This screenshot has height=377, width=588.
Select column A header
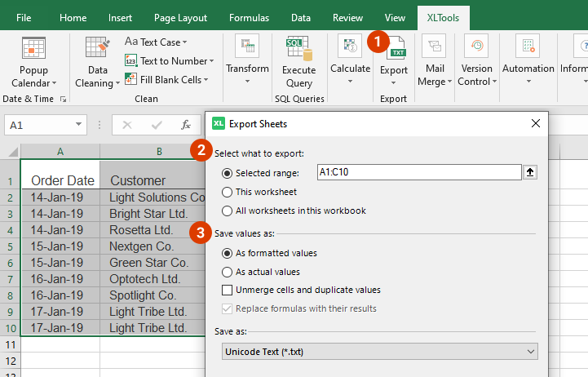(60, 152)
